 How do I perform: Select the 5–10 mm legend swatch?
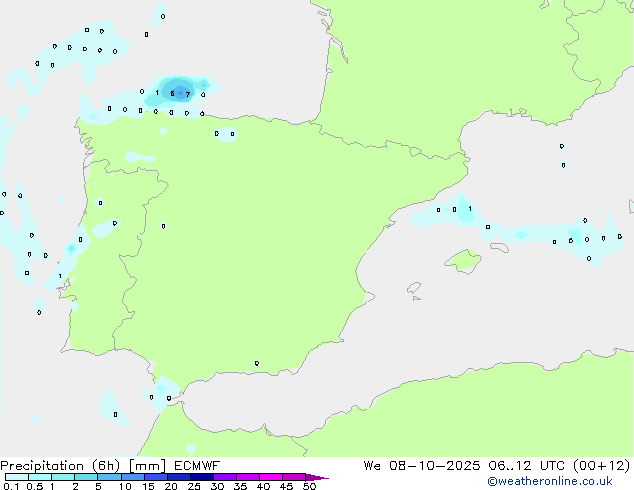(x=109, y=477)
